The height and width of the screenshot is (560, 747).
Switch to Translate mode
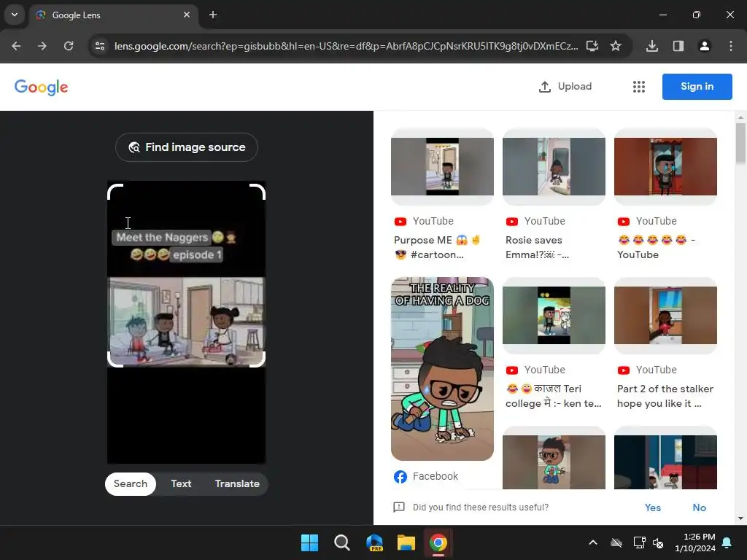tap(237, 484)
